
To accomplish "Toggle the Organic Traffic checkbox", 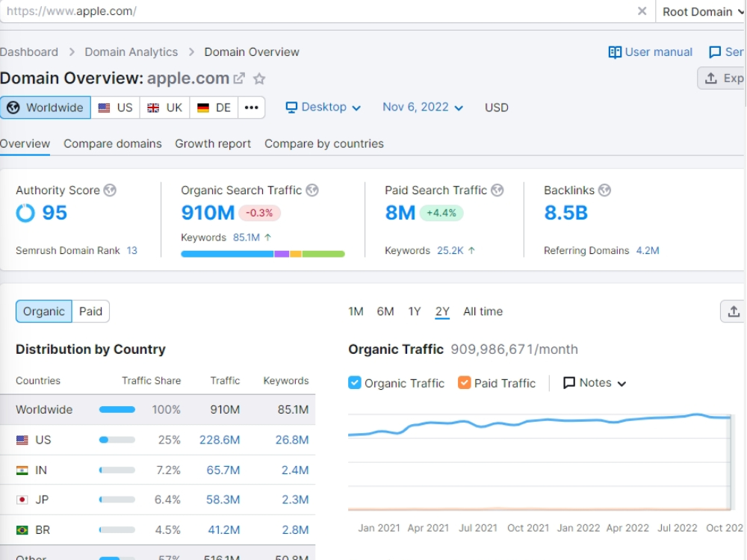I will [355, 383].
